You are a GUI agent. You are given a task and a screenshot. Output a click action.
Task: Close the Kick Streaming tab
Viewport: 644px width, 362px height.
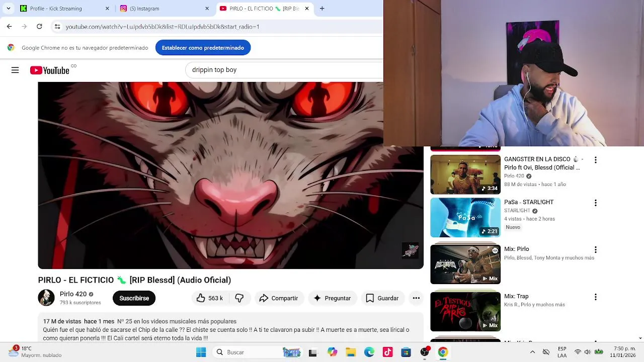coord(107,9)
